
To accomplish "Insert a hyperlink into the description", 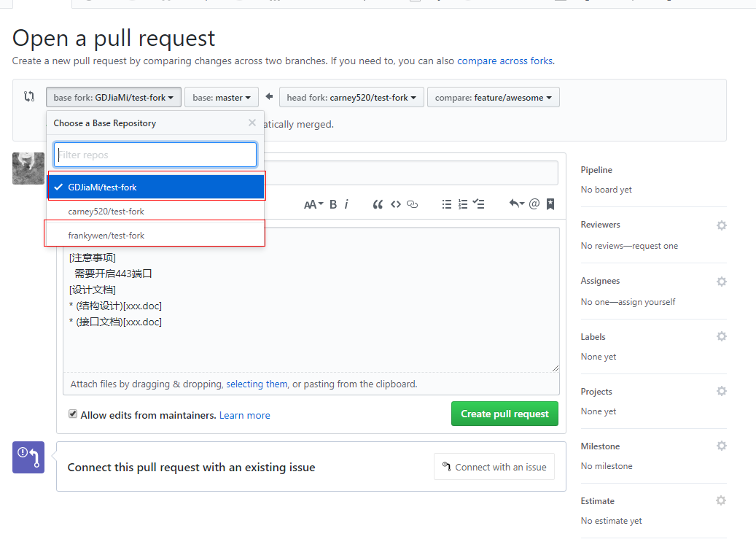I will (x=413, y=204).
